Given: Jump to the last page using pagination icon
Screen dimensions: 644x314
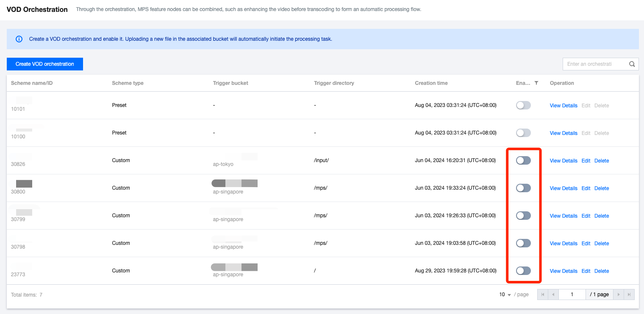Looking at the screenshot, I should click(x=629, y=294).
